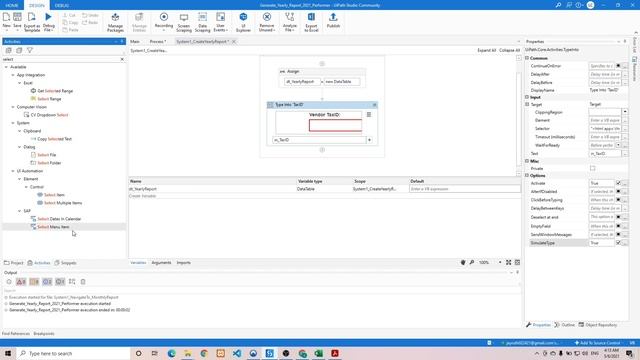Viewport: 640px width, 360px height.
Task: Open the zoom percentage dropdown
Action: [x=500, y=262]
